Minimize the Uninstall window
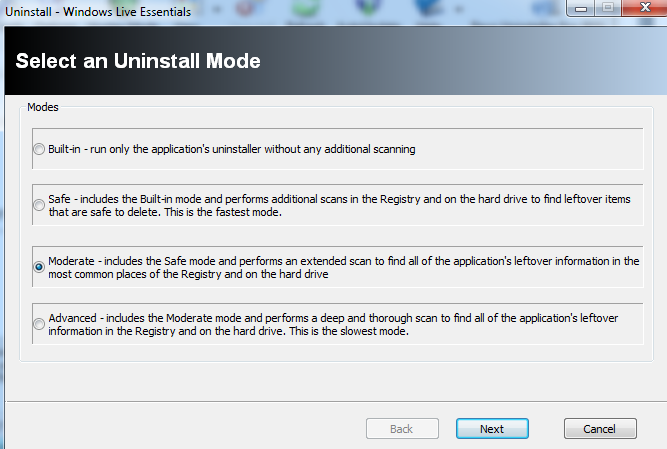 coord(583,9)
